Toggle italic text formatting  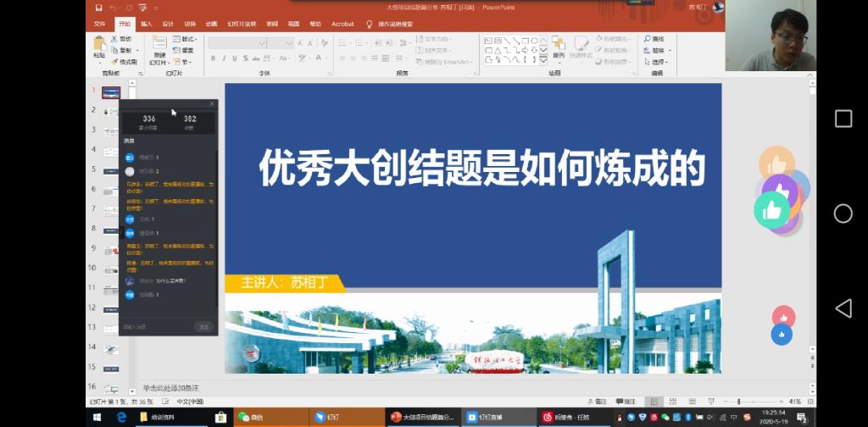coord(224,58)
